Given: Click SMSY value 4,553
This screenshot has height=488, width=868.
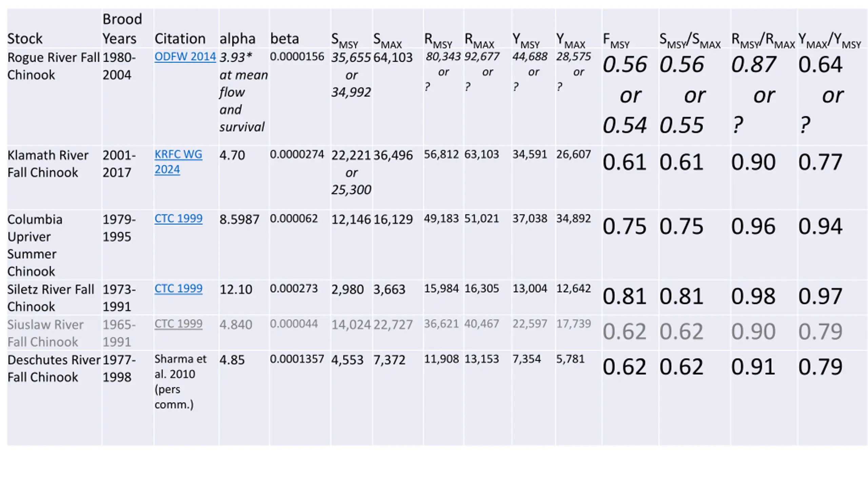Looking at the screenshot, I should point(348,360).
